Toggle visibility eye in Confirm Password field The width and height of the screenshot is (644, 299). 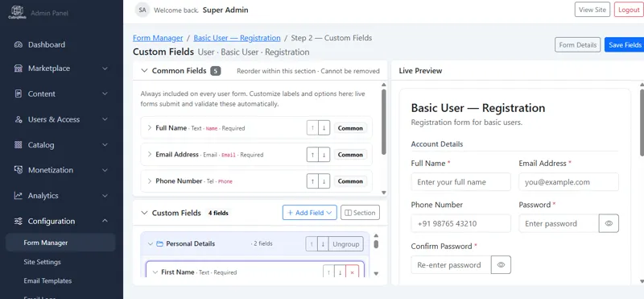pos(501,265)
